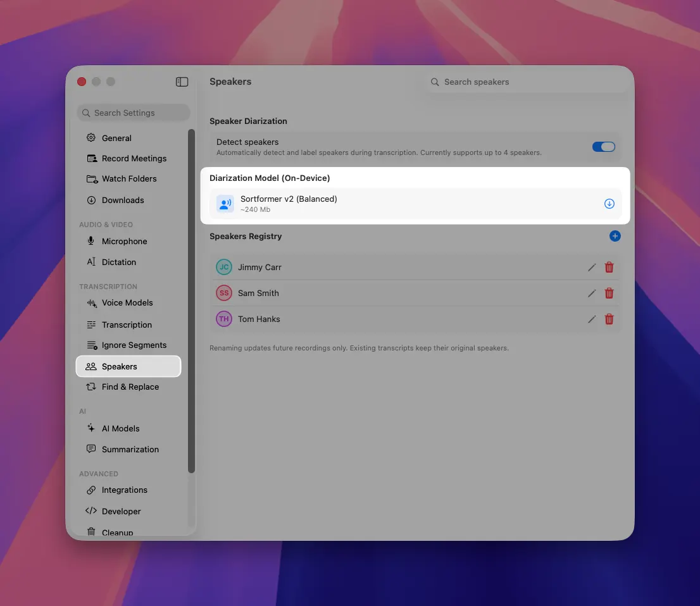Open Record Meetings settings
This screenshot has height=606, width=700.
tap(128, 158)
